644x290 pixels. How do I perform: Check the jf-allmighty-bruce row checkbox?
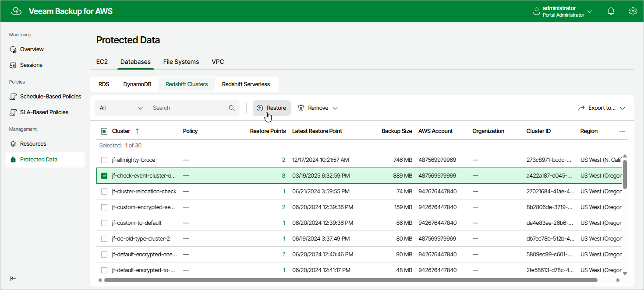click(104, 160)
